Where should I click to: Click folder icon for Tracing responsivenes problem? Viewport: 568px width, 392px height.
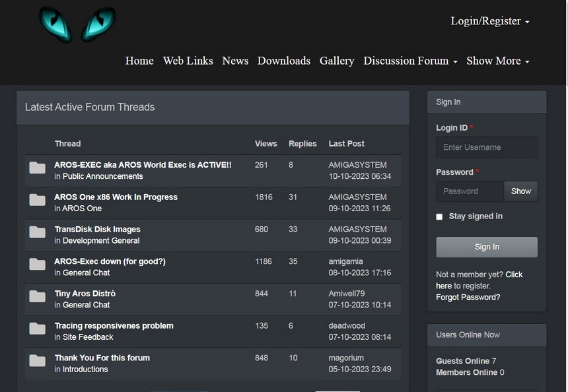[38, 329]
